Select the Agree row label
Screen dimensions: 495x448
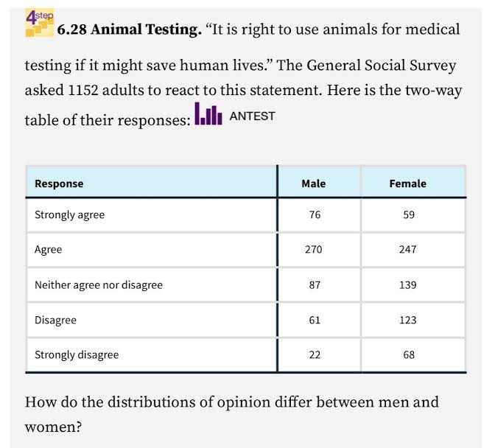click(x=49, y=250)
